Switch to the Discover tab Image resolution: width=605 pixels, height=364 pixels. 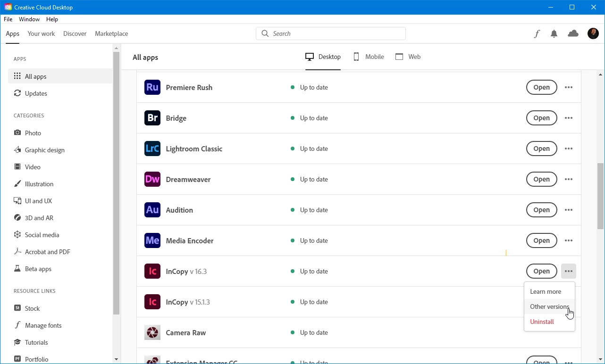75,33
